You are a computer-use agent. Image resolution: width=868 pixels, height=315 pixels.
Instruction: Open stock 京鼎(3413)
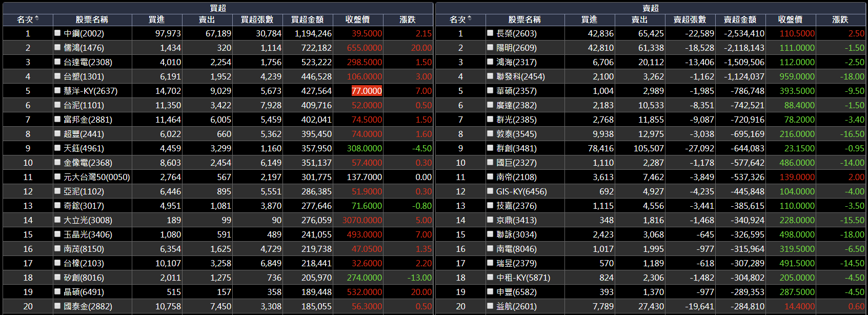coord(516,220)
